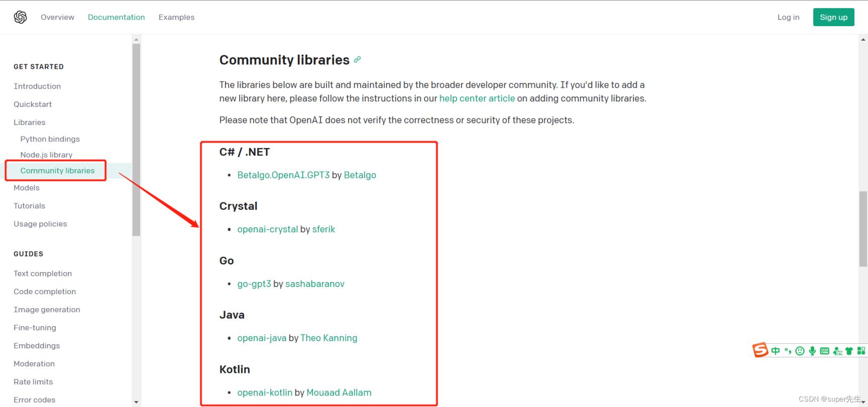Screen dimensions: 868x407
Task: Open Usage policies in sidebar
Action: [40, 224]
